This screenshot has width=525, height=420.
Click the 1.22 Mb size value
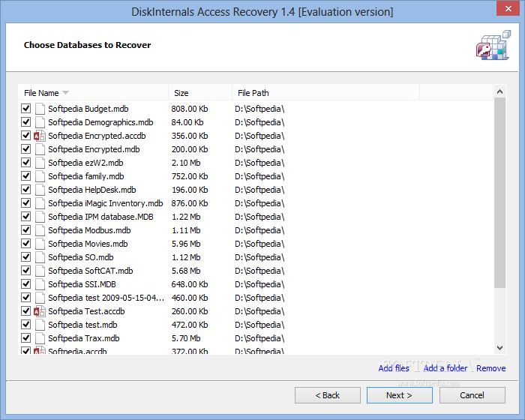click(x=186, y=217)
